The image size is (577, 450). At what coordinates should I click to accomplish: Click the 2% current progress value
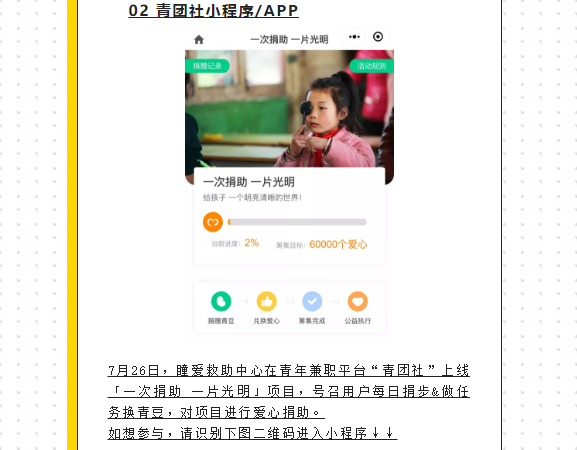coord(252,243)
